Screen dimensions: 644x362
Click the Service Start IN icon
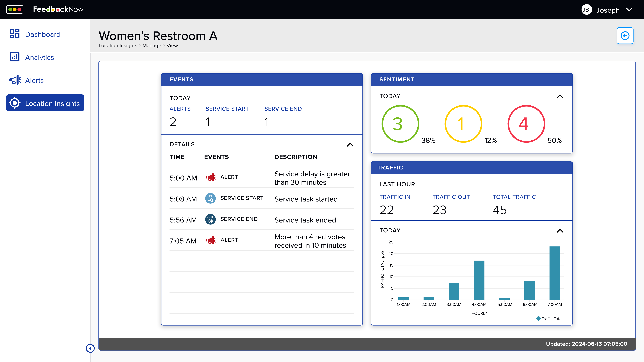tap(210, 198)
